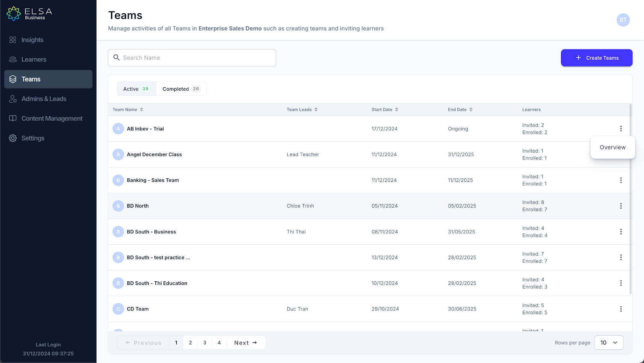Go to the Next page
The height and width of the screenshot is (363, 644).
pyautogui.click(x=246, y=343)
